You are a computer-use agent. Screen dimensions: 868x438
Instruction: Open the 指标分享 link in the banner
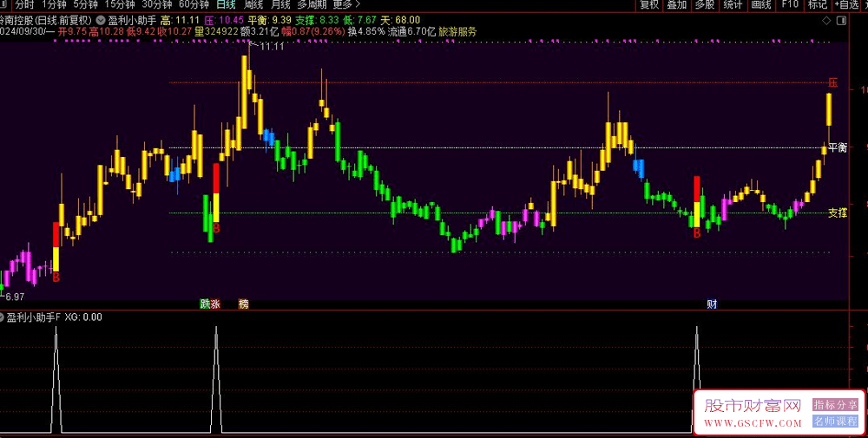pos(835,405)
